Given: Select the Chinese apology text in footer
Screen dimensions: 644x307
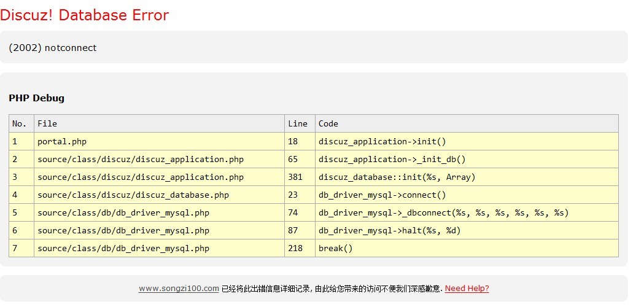Looking at the screenshot, I should pos(332,289).
